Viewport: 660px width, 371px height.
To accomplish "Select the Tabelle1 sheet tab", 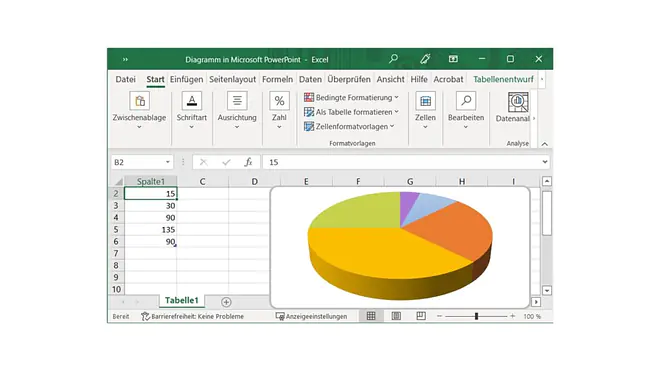I will click(x=181, y=300).
